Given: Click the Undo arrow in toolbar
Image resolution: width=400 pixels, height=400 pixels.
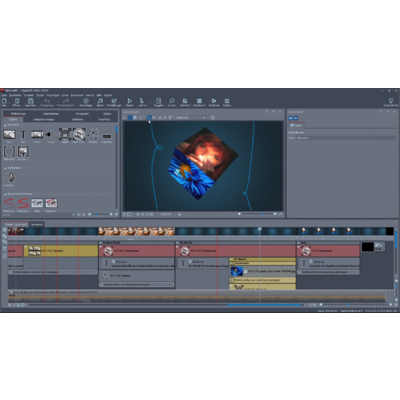Looking at the screenshot, I should coord(47,101).
